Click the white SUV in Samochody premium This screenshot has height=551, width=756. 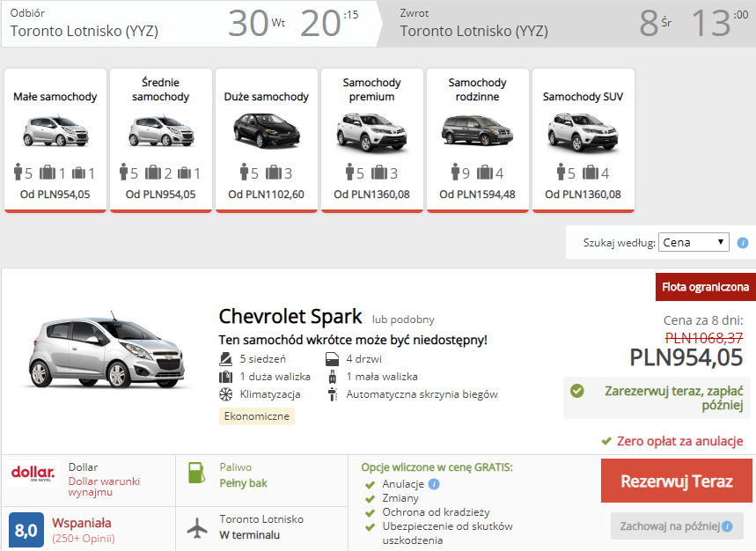[371, 131]
